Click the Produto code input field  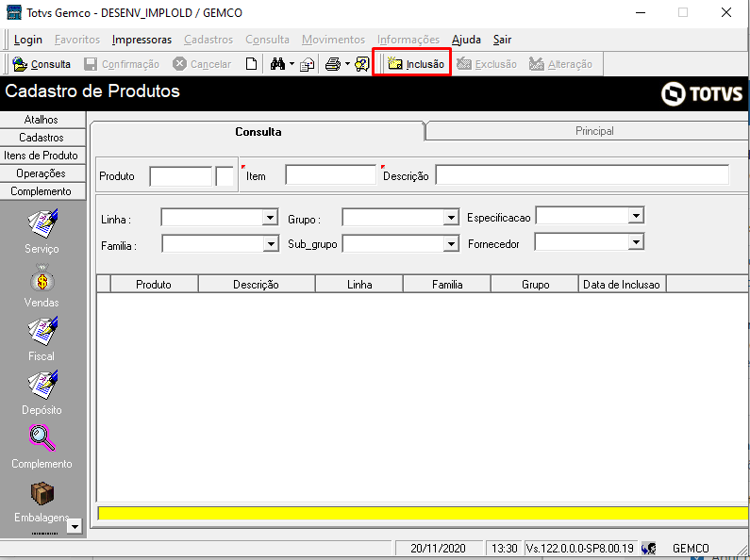click(181, 176)
